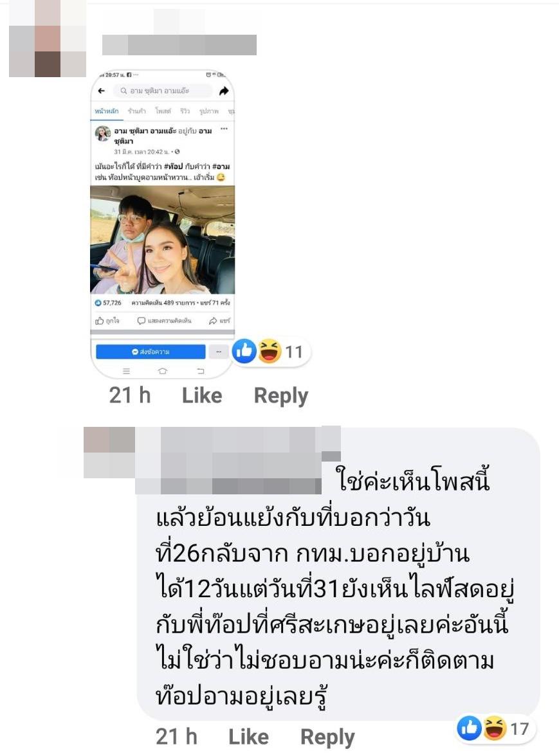Select the หน้าหลัก tab in the embedded page

tap(107, 111)
